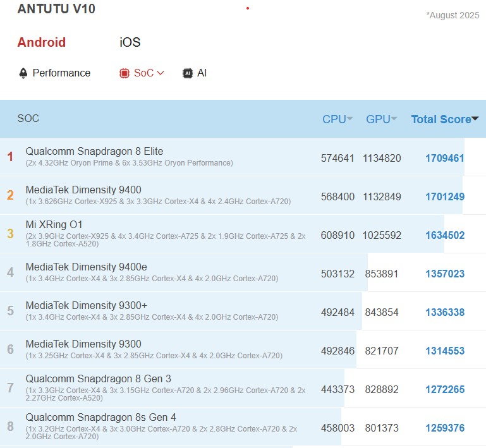
Task: Click Snapdragon 8 Gen 3 core details
Action: [x=166, y=394]
